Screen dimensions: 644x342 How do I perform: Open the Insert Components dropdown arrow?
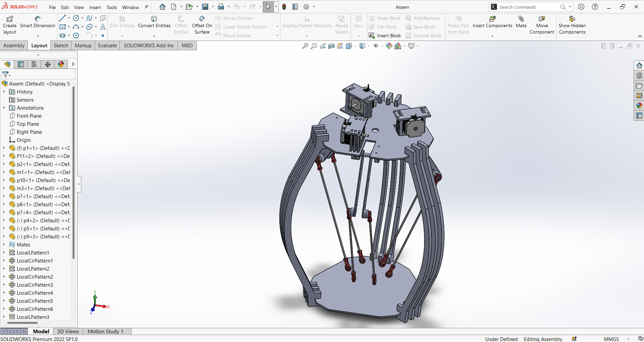492,36
